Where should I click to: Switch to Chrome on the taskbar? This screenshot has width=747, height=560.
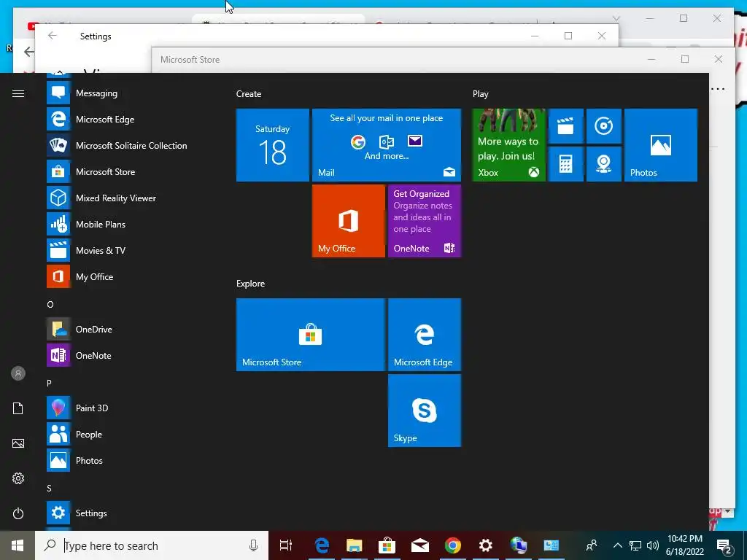click(453, 545)
